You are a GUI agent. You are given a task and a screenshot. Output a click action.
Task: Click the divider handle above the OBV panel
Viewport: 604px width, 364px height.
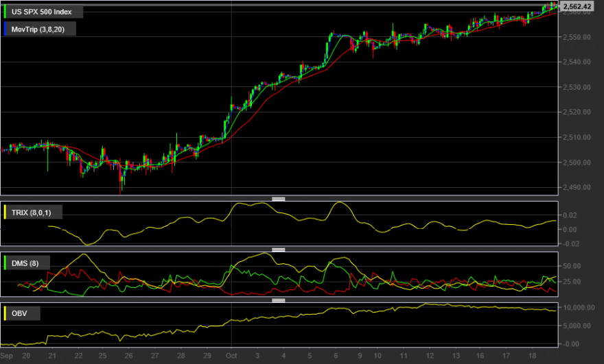(x=279, y=300)
